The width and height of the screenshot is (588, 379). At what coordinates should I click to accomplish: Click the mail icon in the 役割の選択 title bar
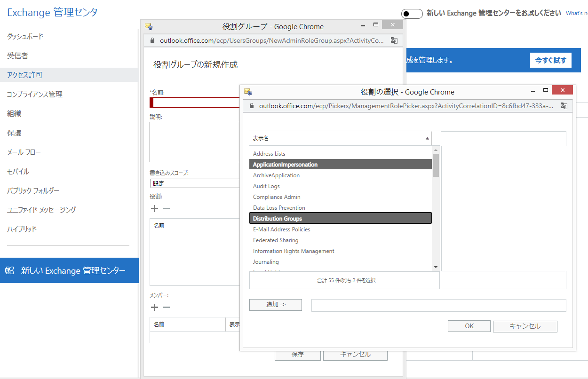[x=248, y=92]
